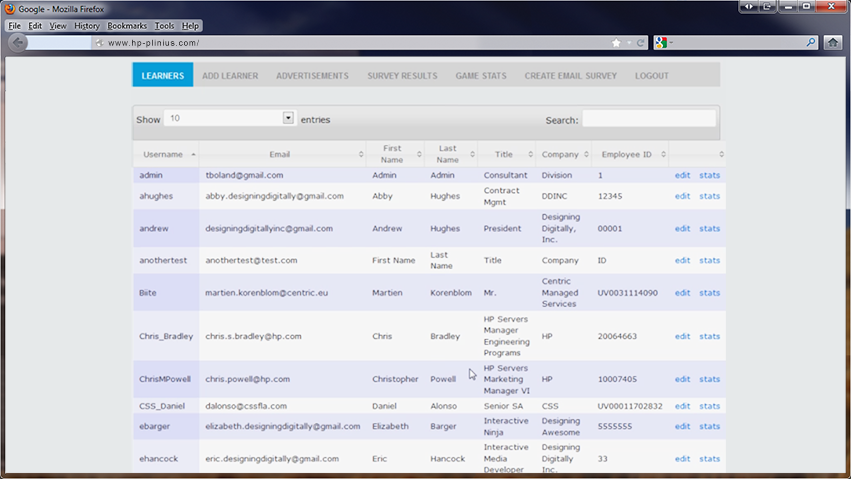Edit the andrew learner
Image resolution: width=851 pixels, height=479 pixels.
(682, 228)
